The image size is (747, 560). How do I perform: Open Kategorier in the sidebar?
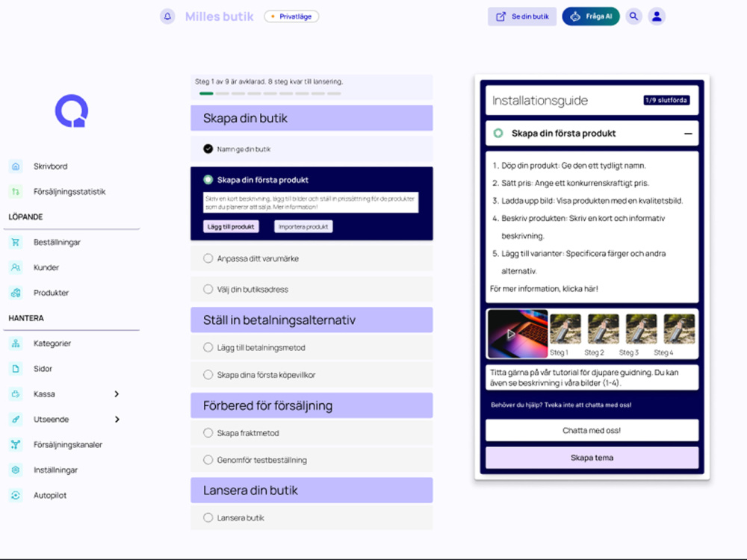(52, 343)
